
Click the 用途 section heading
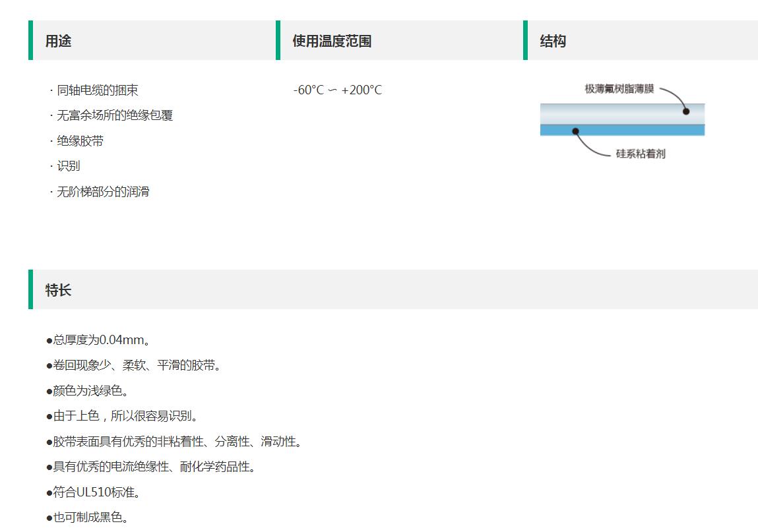[x=58, y=41]
